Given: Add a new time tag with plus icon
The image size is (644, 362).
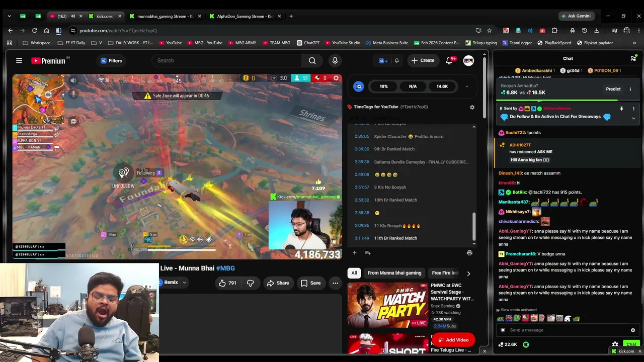Looking at the screenshot, I should click(354, 253).
